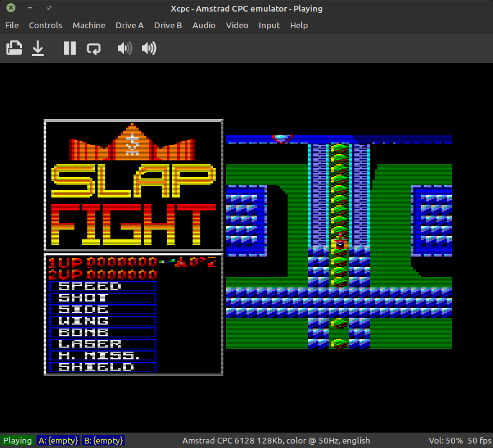The width and height of the screenshot is (493, 448).
Task: Click the H. MISS. power-up row
Action: pyautogui.click(x=103, y=356)
